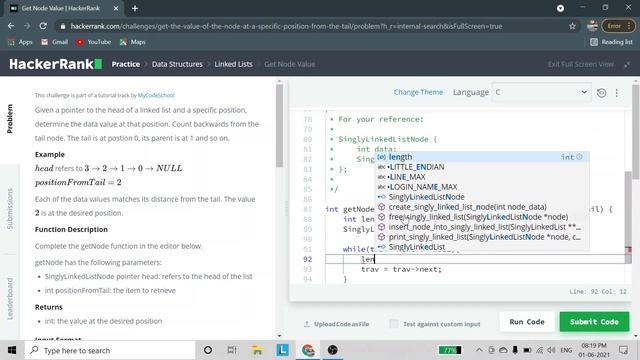Reload the HackerRank page

pos(43,26)
